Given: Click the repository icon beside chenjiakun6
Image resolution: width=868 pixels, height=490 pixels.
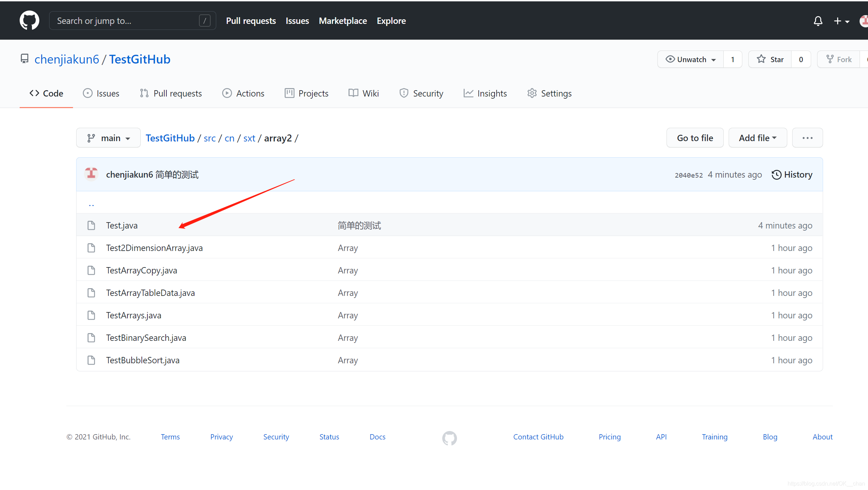Looking at the screenshot, I should [25, 59].
